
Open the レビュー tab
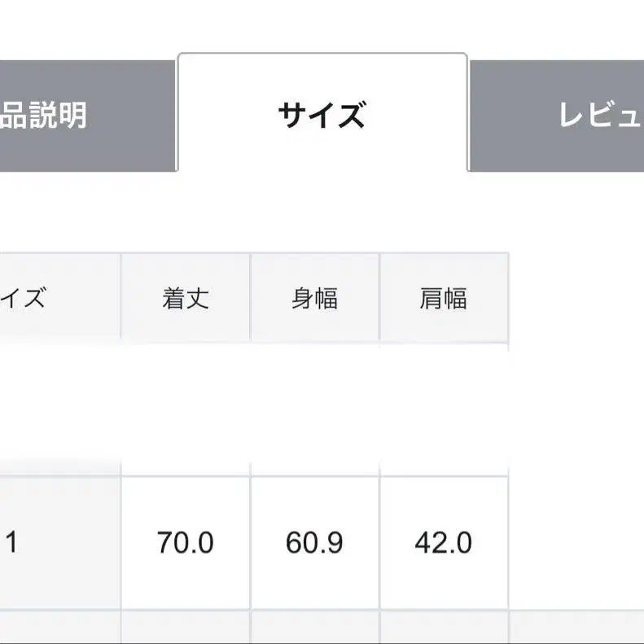(x=562, y=116)
